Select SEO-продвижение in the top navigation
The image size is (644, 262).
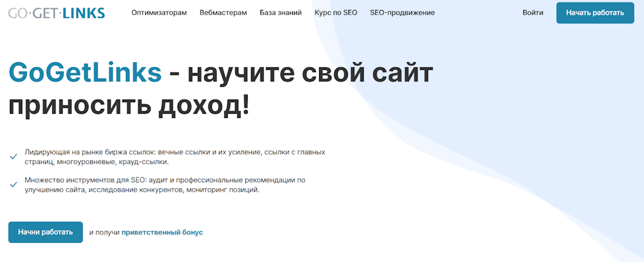pyautogui.click(x=403, y=13)
